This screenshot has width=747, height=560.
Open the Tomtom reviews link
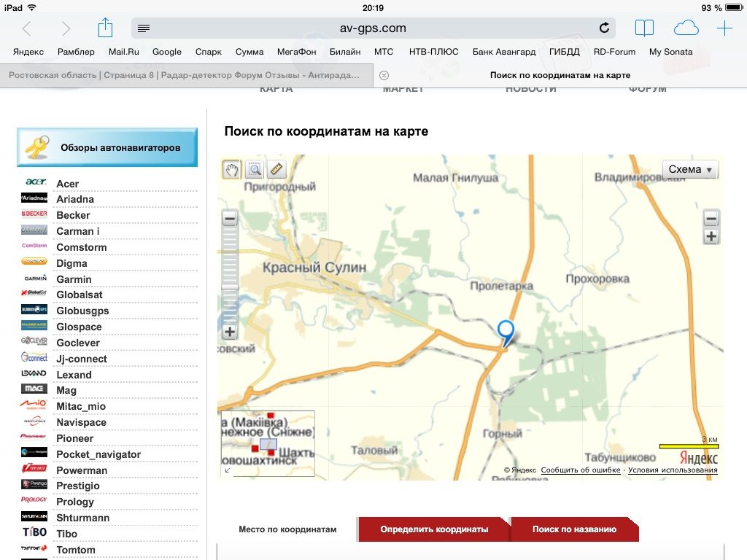pos(76,550)
